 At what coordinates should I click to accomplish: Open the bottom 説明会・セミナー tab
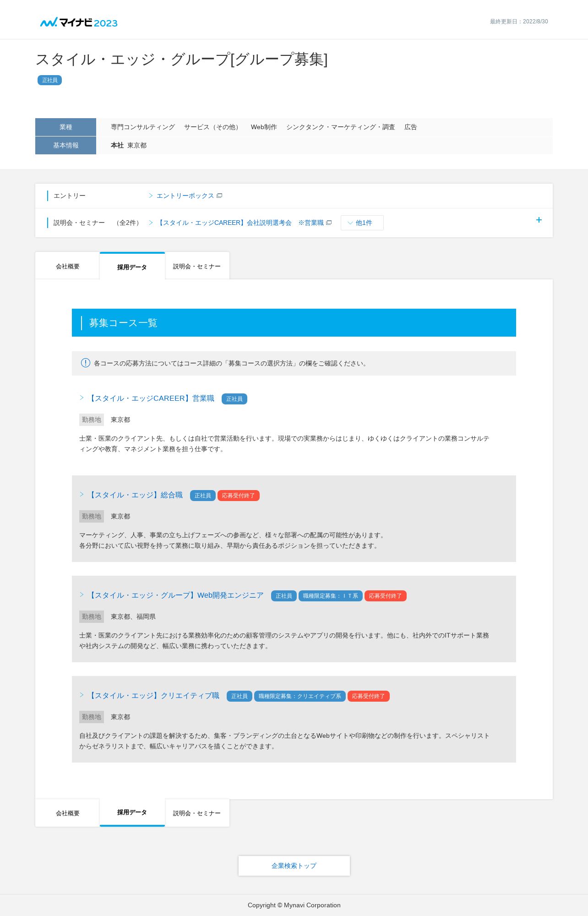click(x=197, y=813)
